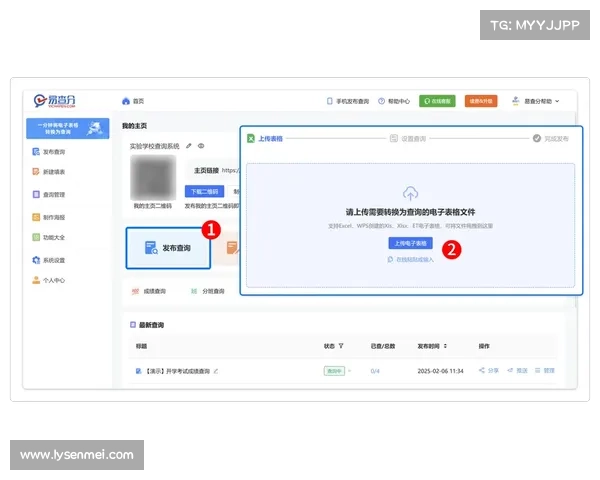Click the 易查分 logo
The height and width of the screenshot is (480, 600).
click(55, 101)
